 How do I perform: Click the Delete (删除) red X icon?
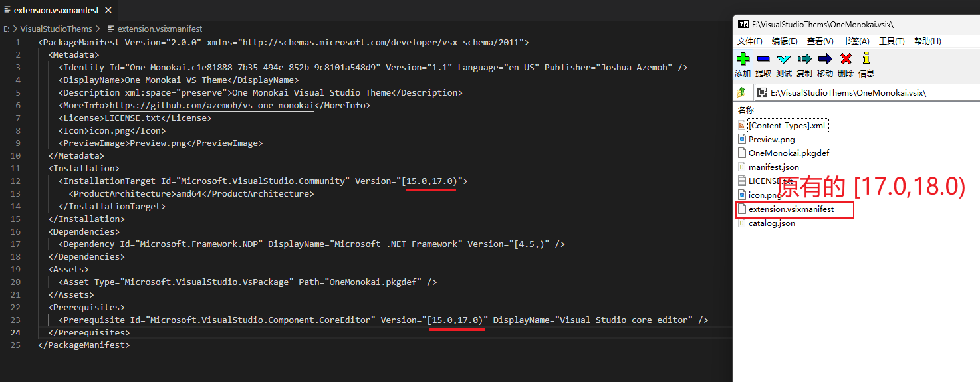tap(846, 59)
